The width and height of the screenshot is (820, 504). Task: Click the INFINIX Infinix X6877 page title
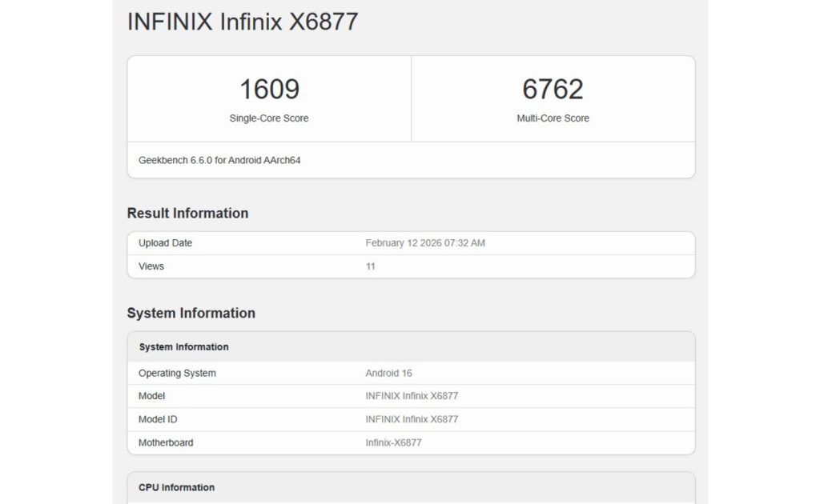[x=243, y=22]
